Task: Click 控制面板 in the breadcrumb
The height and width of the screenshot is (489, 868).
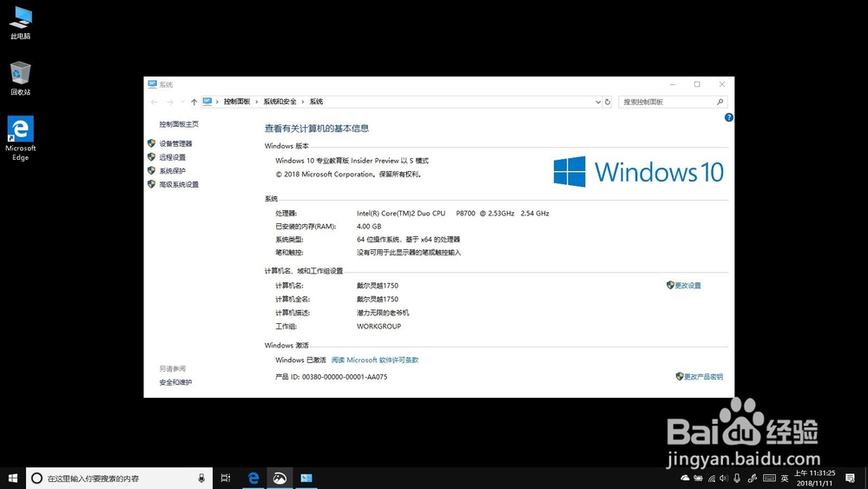Action: click(237, 102)
